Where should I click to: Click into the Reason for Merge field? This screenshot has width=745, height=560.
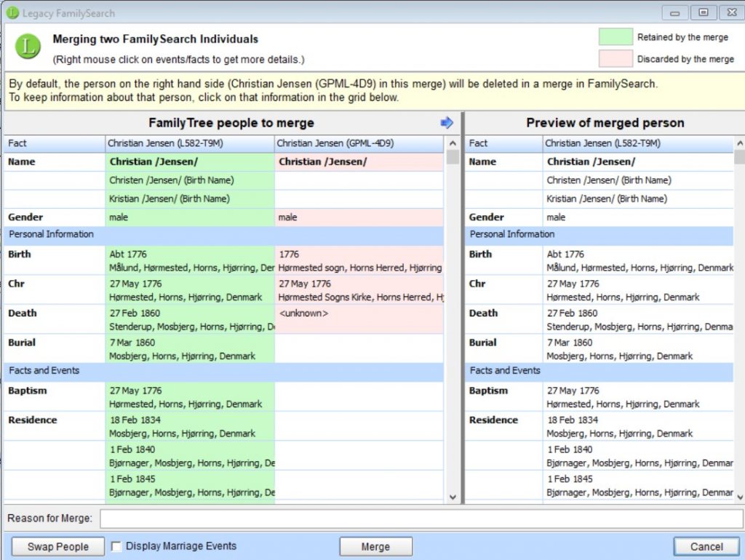421,519
